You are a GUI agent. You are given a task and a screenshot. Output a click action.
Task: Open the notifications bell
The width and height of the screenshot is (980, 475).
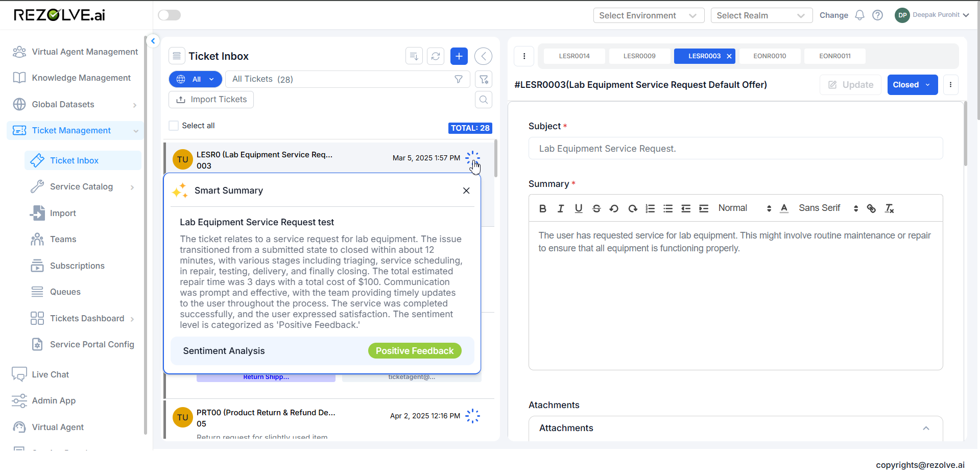coord(859,15)
